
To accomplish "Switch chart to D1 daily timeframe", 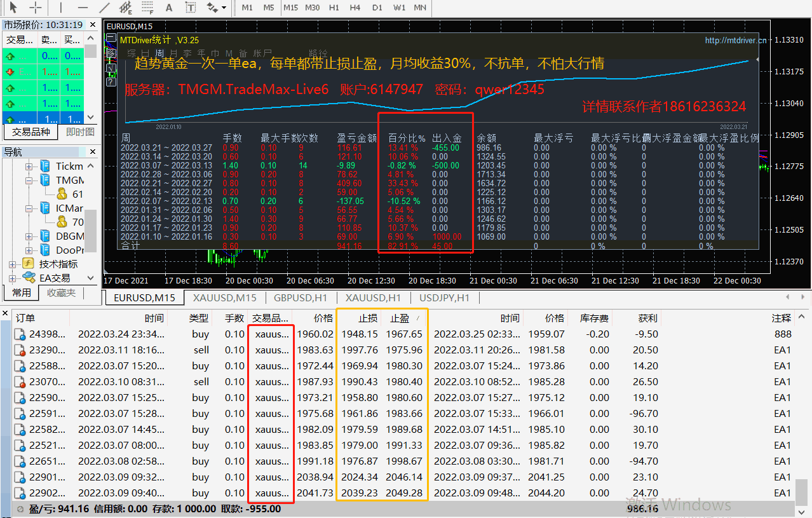I will point(377,8).
